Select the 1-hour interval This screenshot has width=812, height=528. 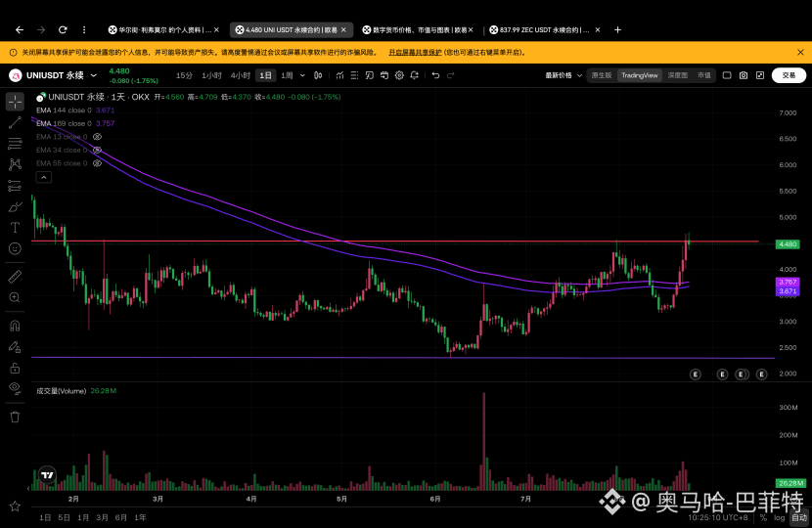pos(211,75)
